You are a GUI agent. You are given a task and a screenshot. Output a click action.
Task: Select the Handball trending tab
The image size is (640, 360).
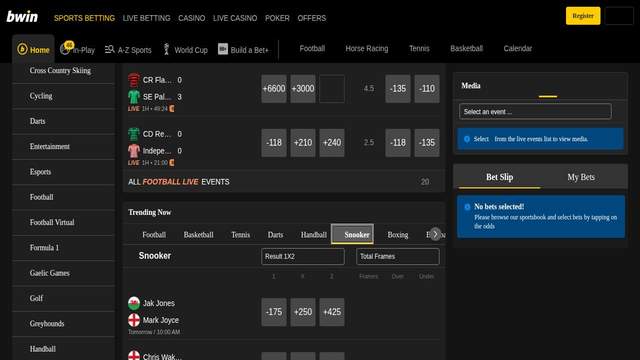(313, 235)
